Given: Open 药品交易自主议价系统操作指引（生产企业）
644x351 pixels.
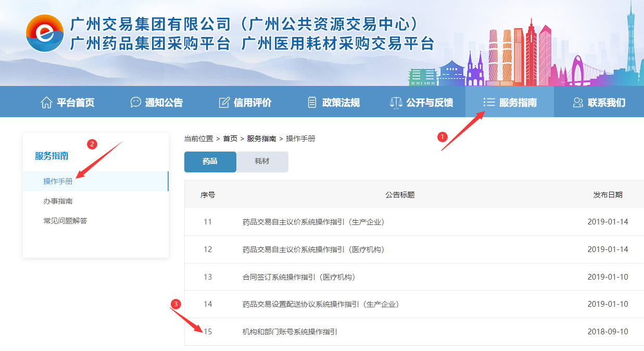Looking at the screenshot, I should click(313, 222).
